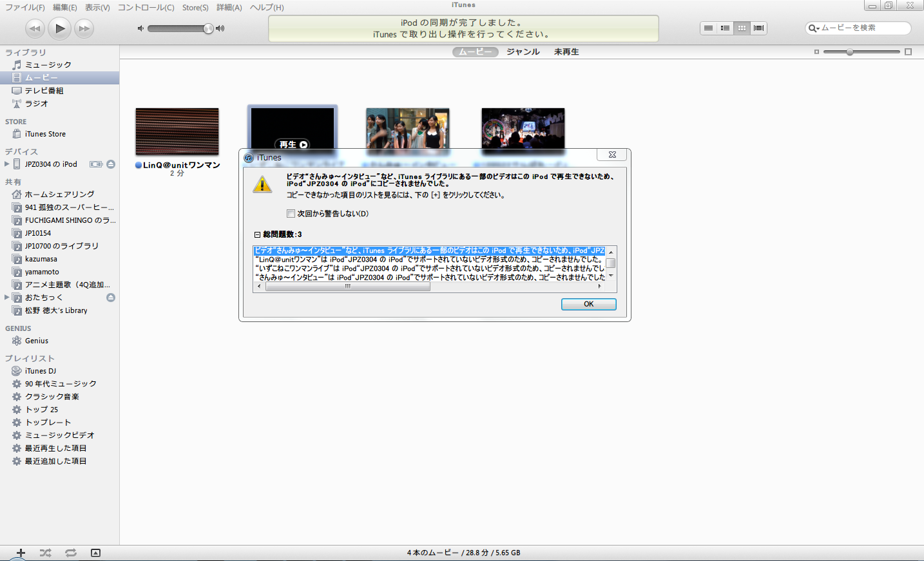Switch to Cover Flow view
The width and height of the screenshot is (924, 561).
coord(758,28)
